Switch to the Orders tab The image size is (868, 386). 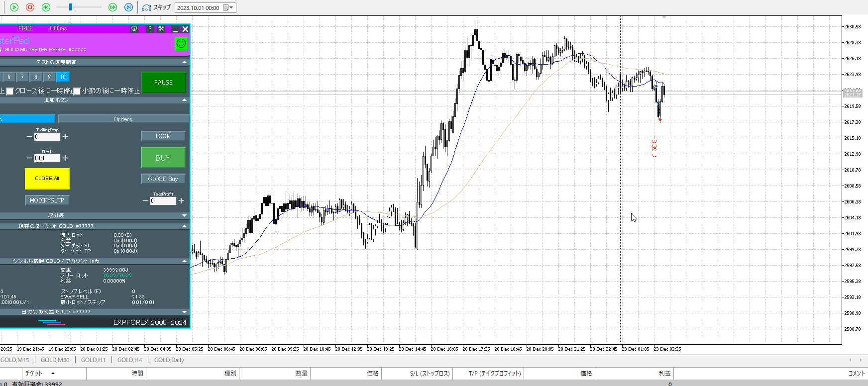coord(123,119)
